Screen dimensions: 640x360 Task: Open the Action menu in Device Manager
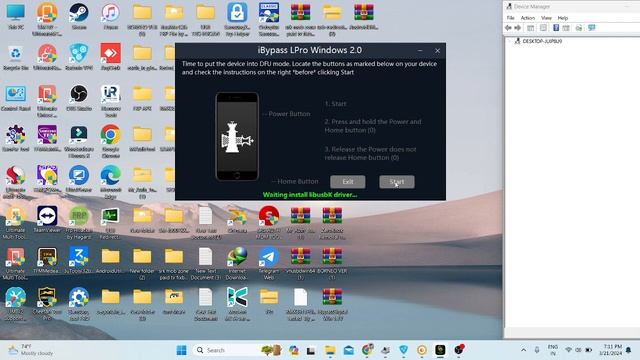click(527, 18)
